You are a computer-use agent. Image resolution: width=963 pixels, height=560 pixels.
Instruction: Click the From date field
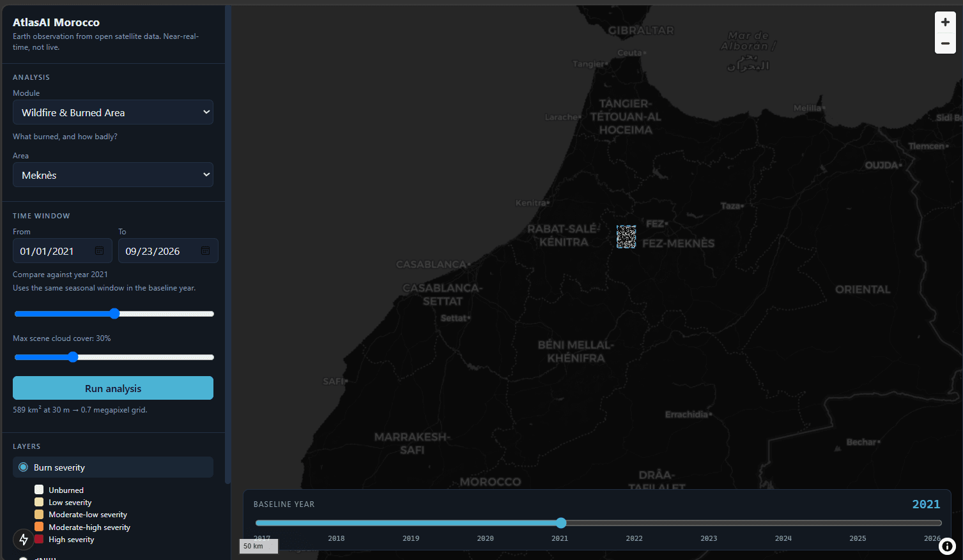click(63, 251)
